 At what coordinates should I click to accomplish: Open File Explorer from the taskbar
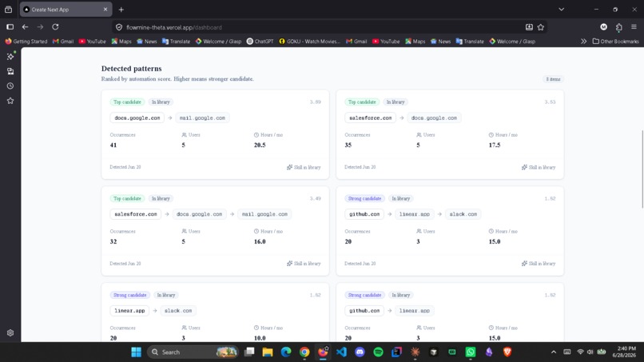[x=268, y=352]
